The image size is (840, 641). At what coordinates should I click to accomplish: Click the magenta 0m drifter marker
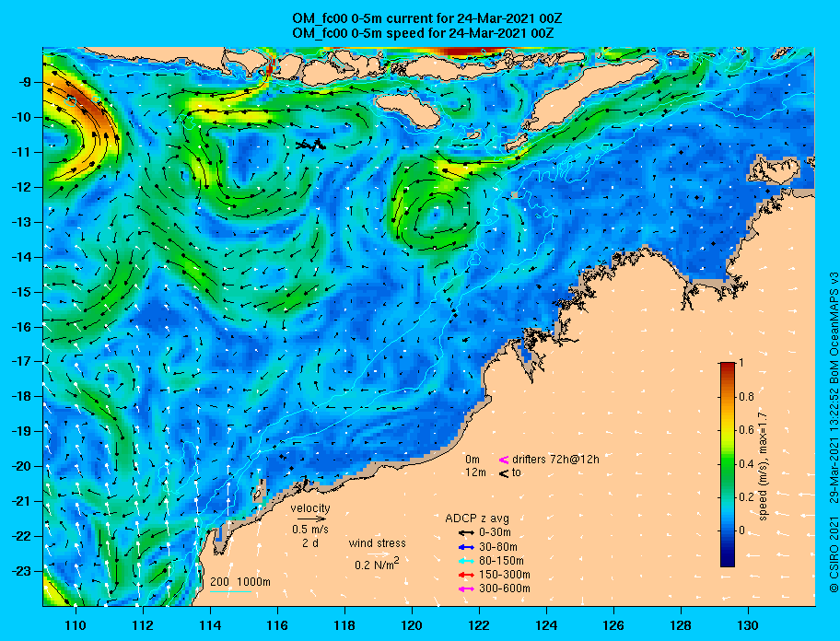click(x=504, y=460)
